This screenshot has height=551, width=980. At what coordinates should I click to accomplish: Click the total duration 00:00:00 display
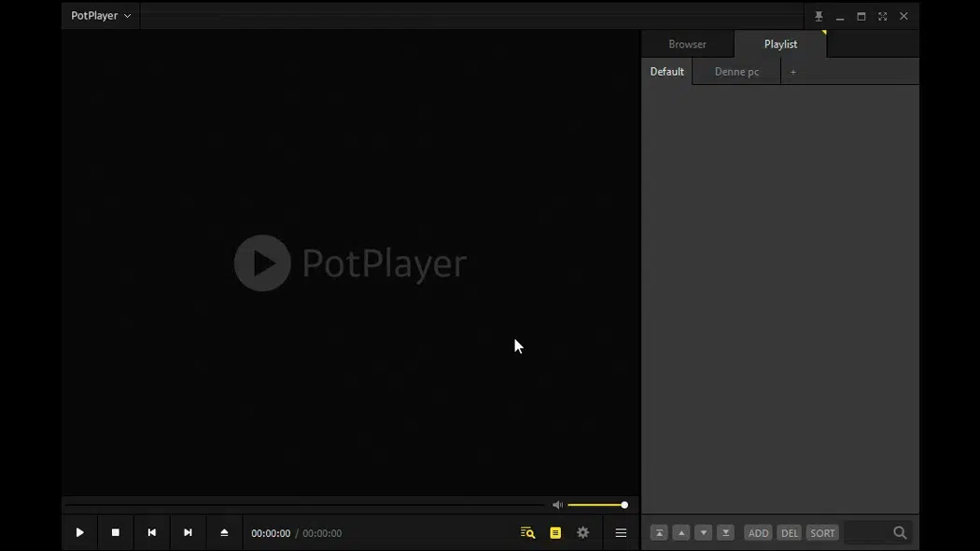(322, 533)
